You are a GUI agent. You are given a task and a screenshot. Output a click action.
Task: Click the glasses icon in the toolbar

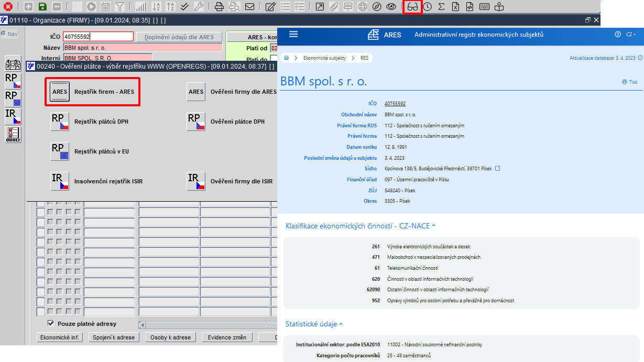tap(413, 7)
